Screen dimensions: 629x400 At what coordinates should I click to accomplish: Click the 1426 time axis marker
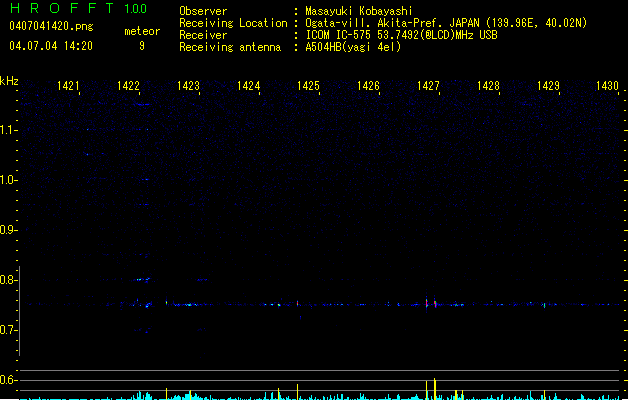click(368, 86)
